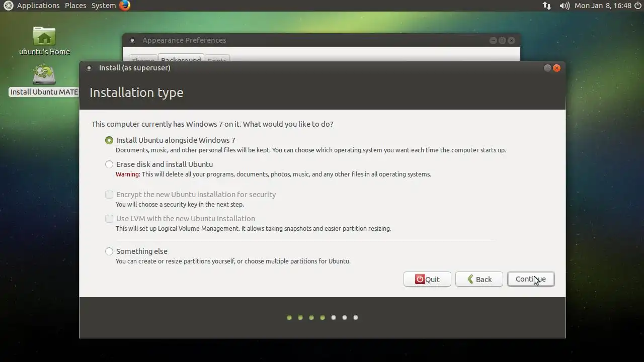Viewport: 644px width, 362px height.
Task: Maximize the Appearance Preferences window
Action: pos(502,40)
